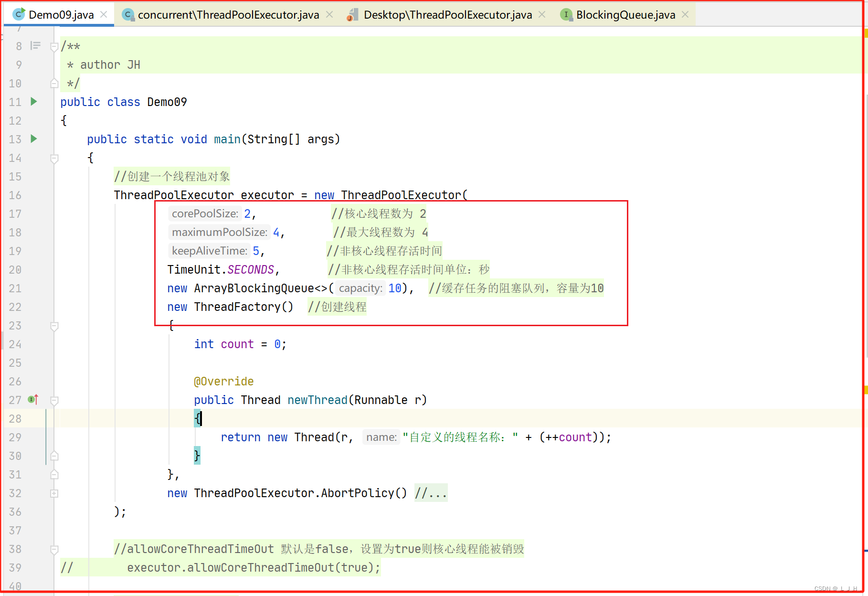Collapse the newThread method fold at line 27
868x596 pixels.
(x=54, y=400)
